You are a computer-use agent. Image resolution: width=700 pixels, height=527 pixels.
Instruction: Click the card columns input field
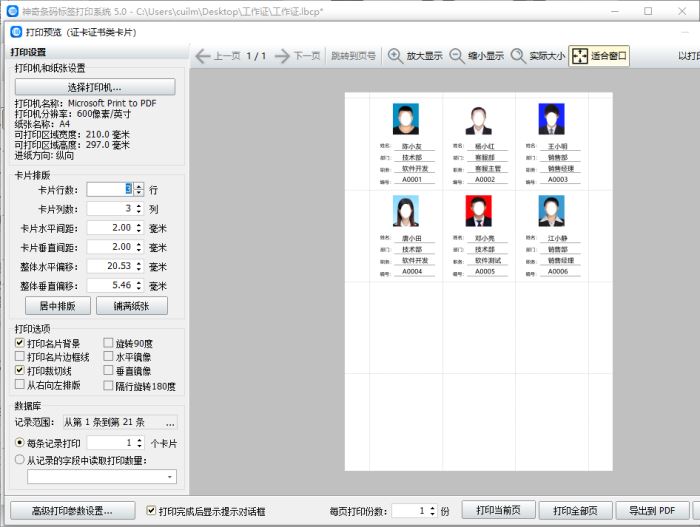(x=111, y=209)
